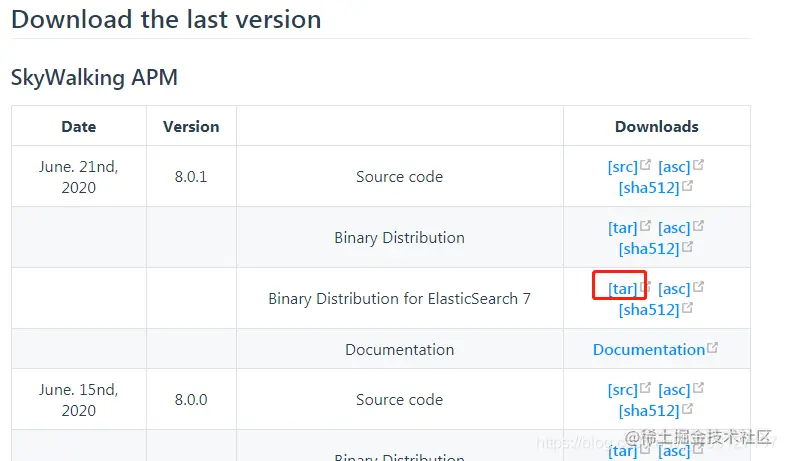Click the SkyWalking APM heading
This screenshot has height=461, width=787.
coord(94,77)
